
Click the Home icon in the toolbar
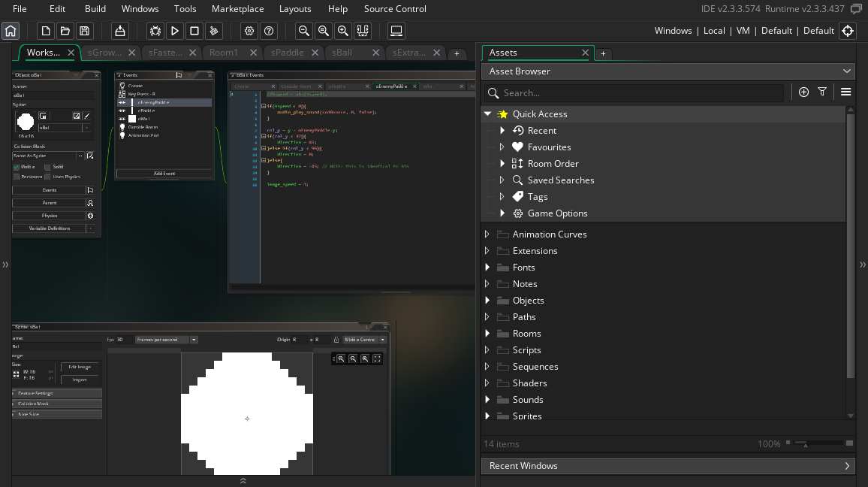[x=11, y=31]
